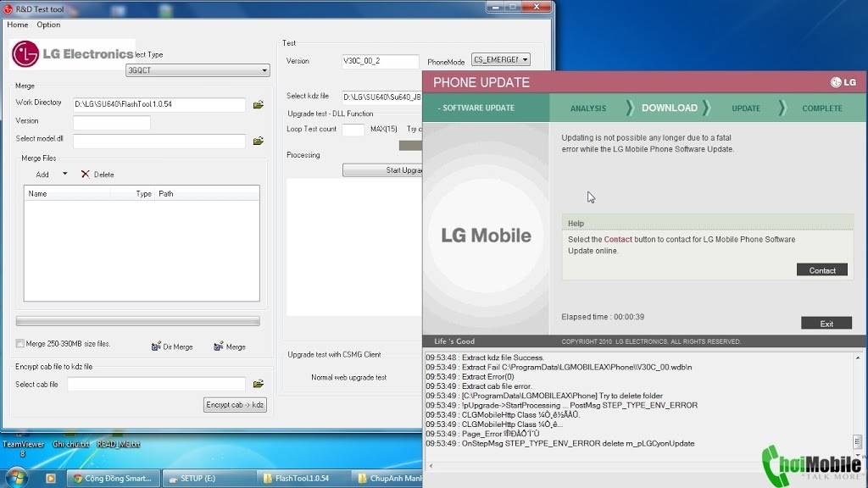
Task: Open Ghi chu.txt desktop file
Action: coord(71,444)
